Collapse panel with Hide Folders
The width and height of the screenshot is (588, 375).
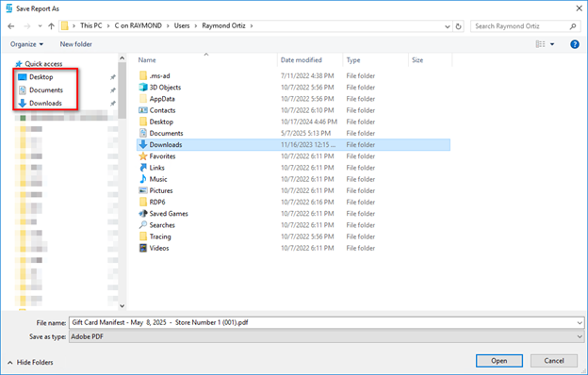(30, 362)
